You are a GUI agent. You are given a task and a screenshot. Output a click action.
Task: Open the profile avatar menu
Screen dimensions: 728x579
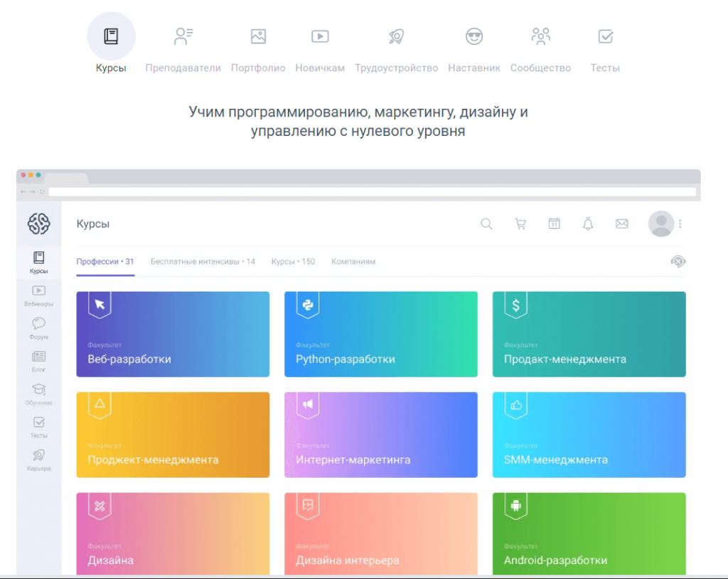(x=660, y=223)
